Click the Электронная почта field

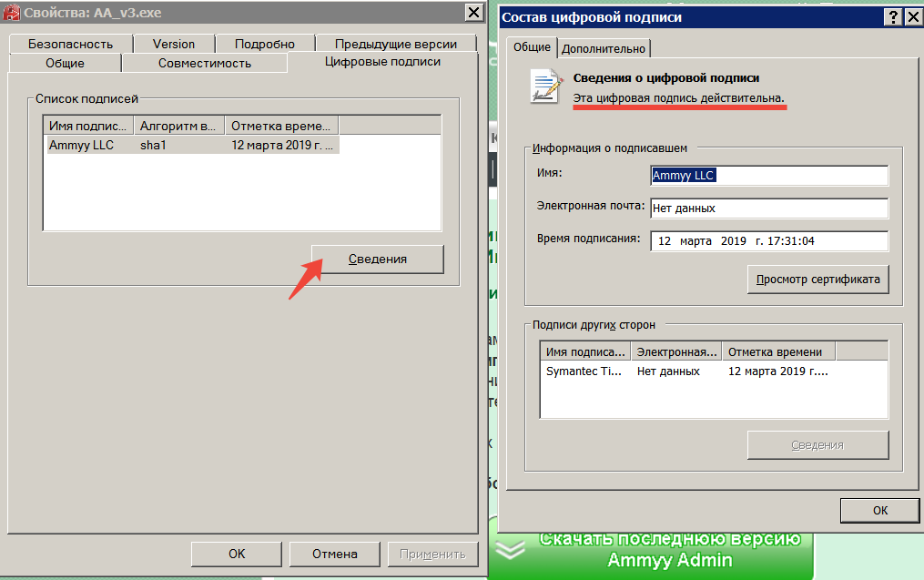(x=769, y=209)
